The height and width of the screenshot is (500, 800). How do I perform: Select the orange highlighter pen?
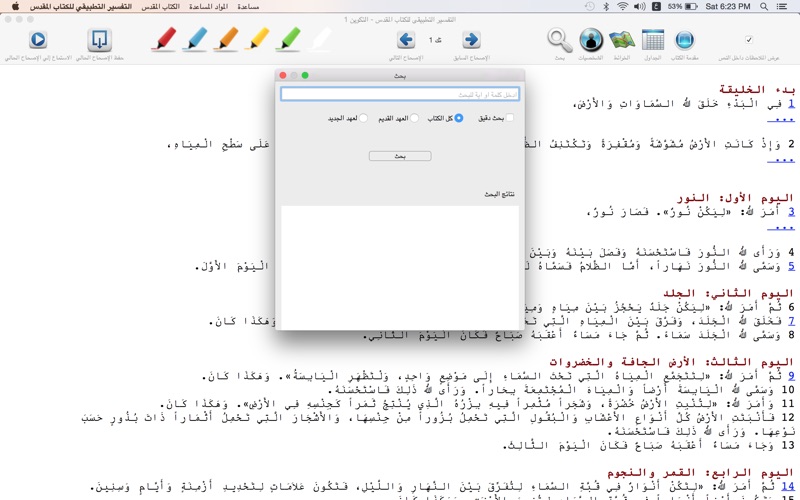[x=227, y=39]
